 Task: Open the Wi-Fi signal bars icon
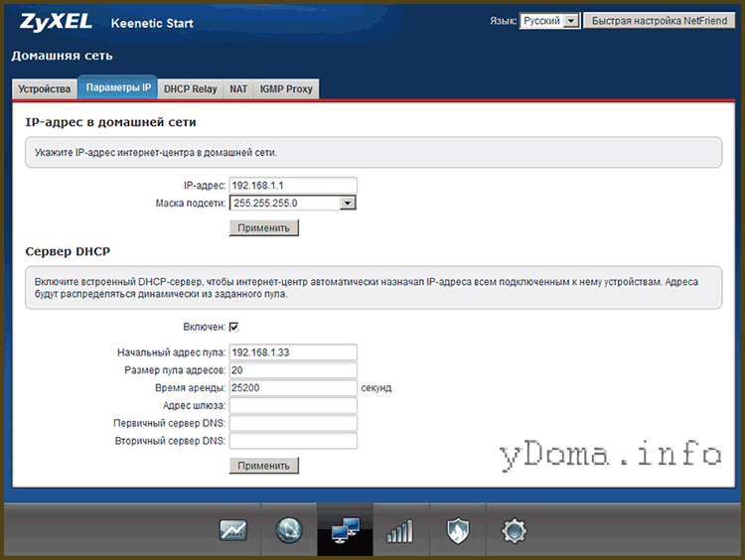pos(400,530)
